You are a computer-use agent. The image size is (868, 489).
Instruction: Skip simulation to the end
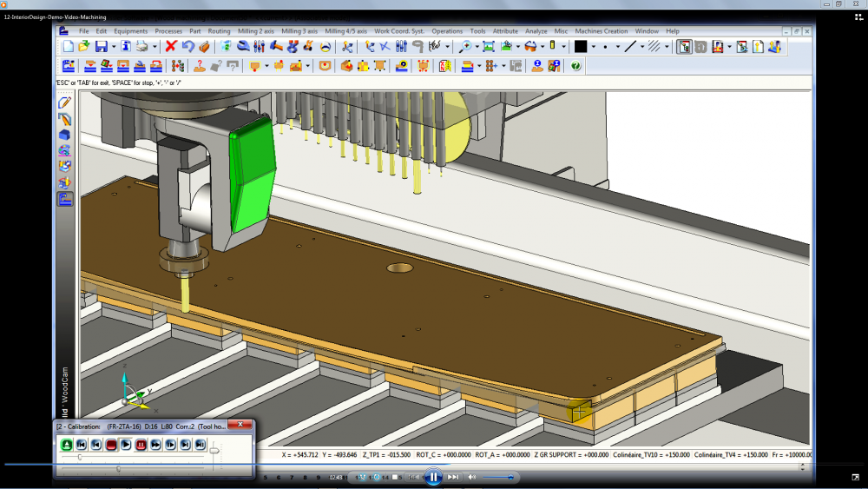201,444
